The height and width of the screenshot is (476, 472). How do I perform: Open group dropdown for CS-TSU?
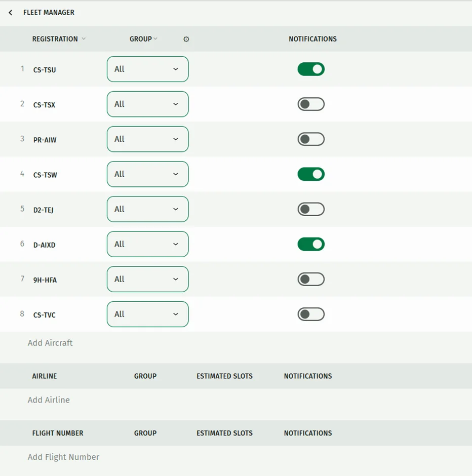(x=147, y=69)
